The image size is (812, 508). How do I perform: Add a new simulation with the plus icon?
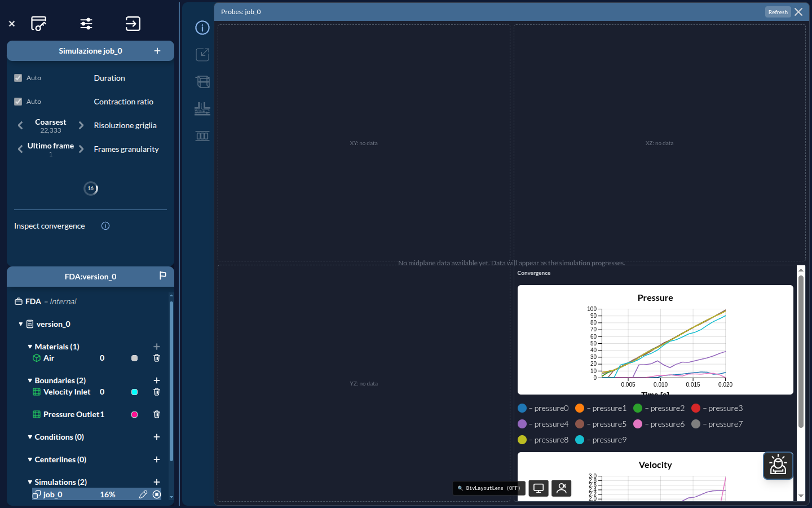(157, 51)
